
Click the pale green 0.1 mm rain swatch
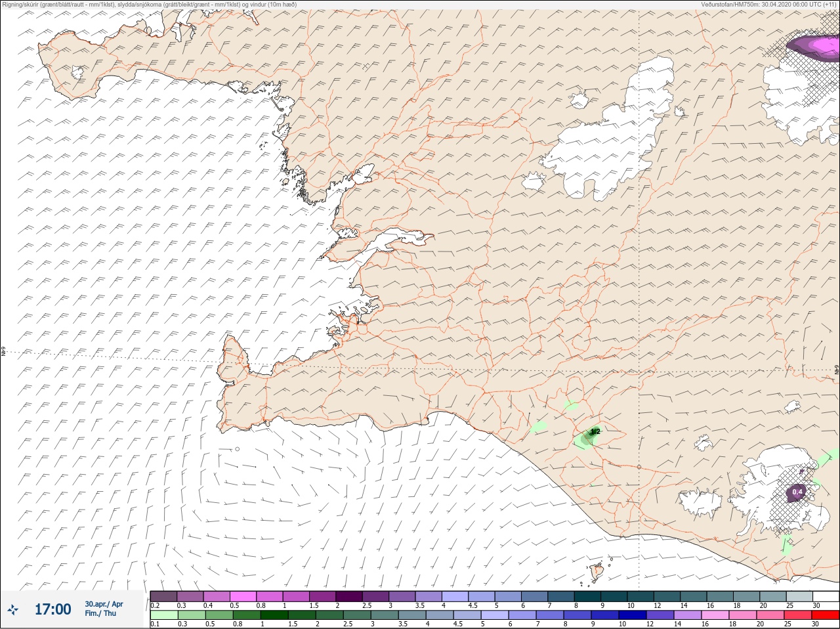click(163, 615)
